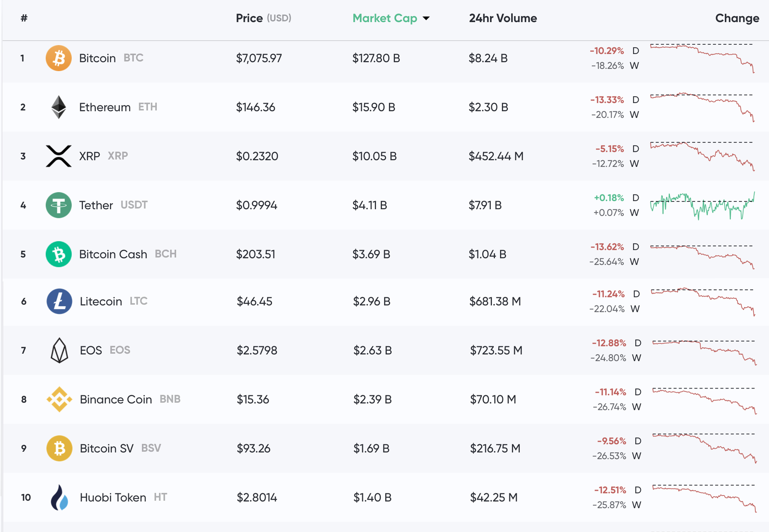This screenshot has width=769, height=532.
Task: Click the XRP logo icon
Action: tap(59, 156)
